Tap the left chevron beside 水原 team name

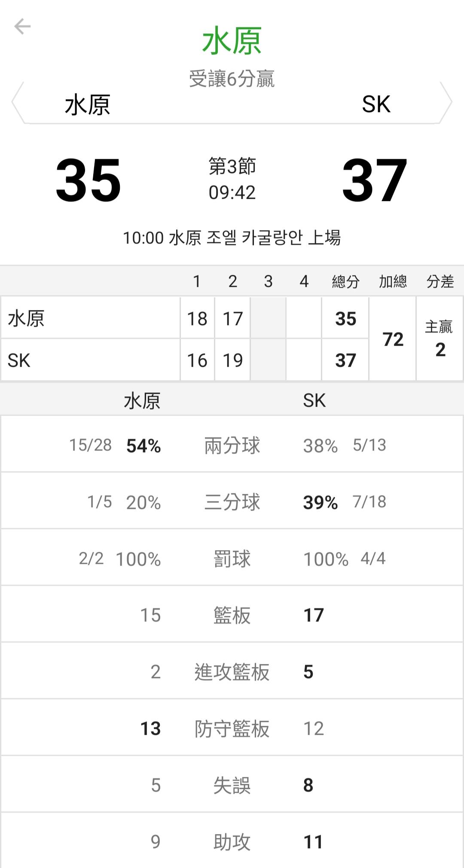pos(17,103)
